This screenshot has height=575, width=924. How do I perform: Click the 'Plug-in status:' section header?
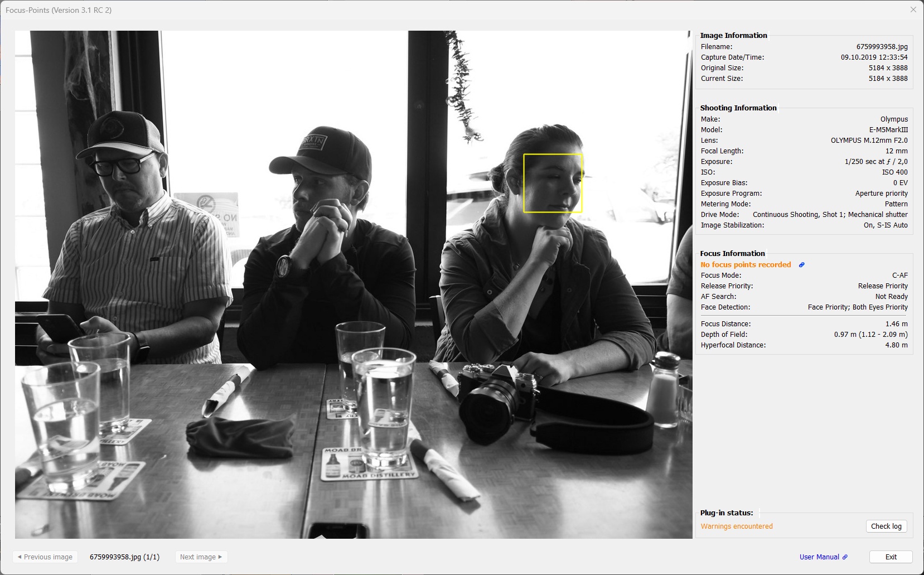click(x=726, y=513)
